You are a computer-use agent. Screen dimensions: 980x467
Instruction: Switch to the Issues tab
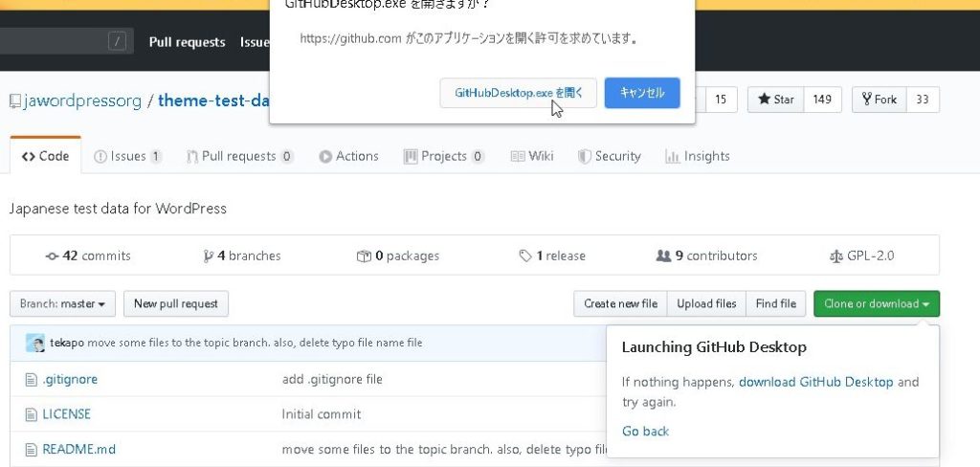(127, 156)
